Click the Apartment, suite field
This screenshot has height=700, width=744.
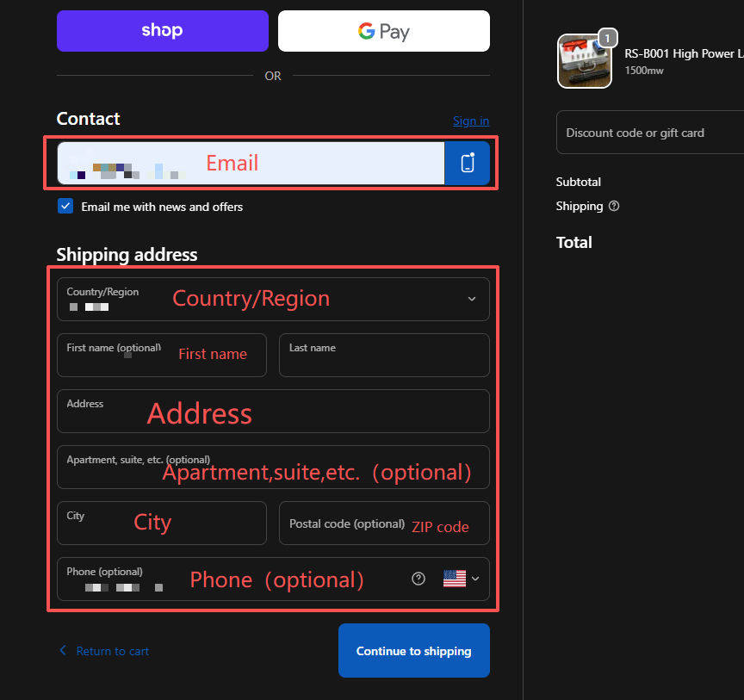tap(272, 468)
